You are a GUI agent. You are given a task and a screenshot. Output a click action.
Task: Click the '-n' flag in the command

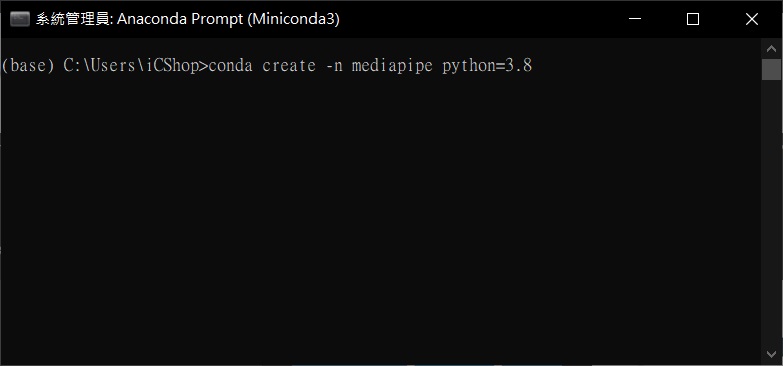[x=334, y=65]
